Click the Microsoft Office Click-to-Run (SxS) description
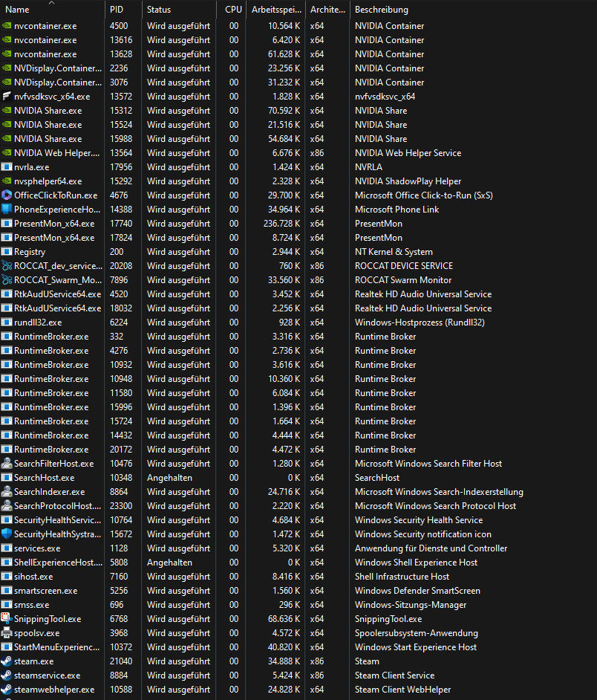This screenshot has height=700, width=597. 424,195
